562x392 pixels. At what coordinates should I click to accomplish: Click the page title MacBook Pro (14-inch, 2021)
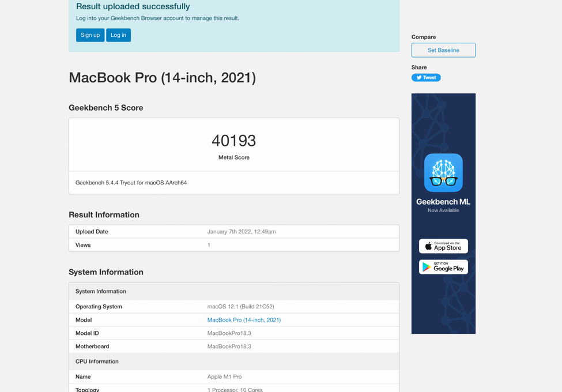point(162,78)
